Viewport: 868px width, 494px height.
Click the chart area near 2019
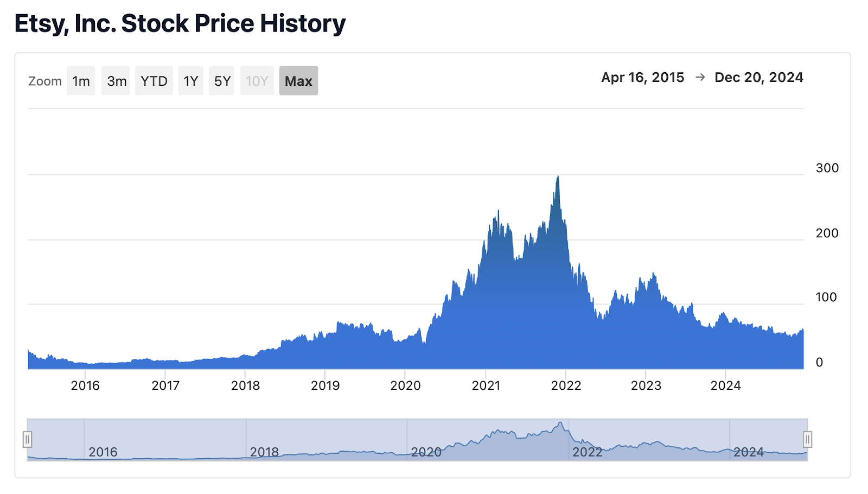[x=325, y=342]
